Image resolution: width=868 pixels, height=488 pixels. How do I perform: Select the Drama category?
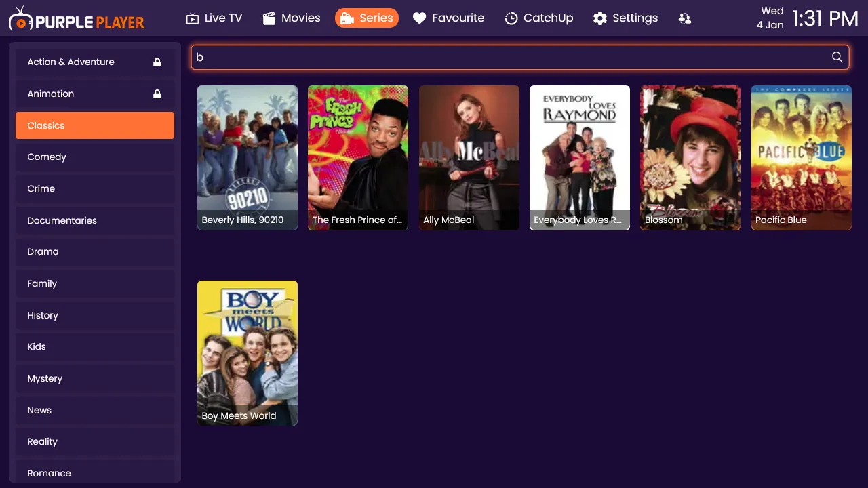pyautogui.click(x=95, y=252)
